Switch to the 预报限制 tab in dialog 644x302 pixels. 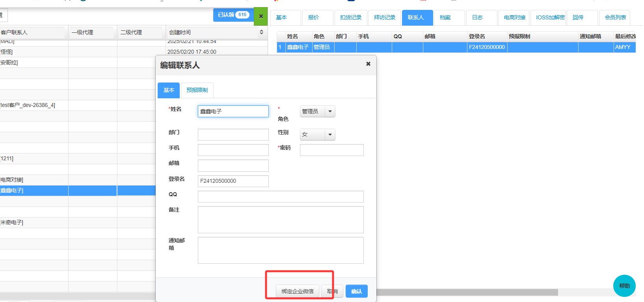point(197,90)
